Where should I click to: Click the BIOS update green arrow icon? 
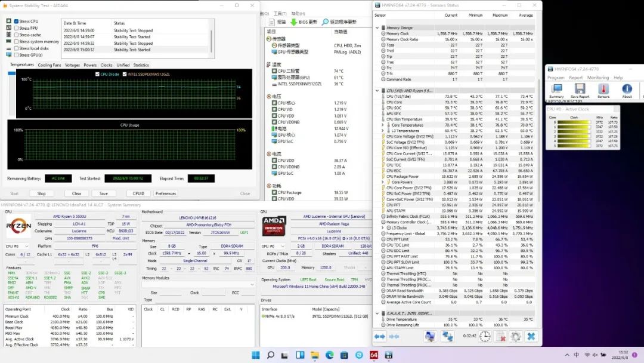[294, 22]
